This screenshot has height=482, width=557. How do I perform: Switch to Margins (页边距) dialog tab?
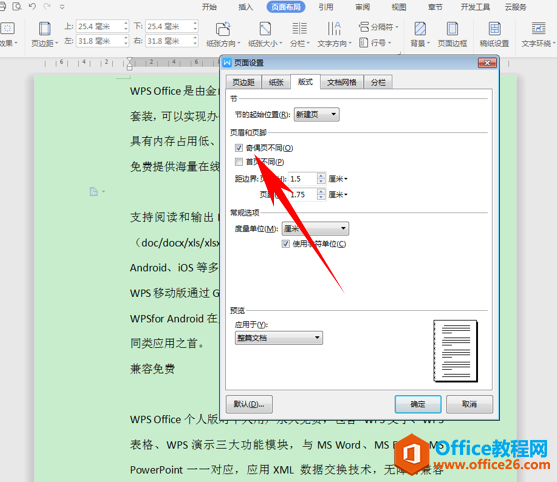[x=244, y=82]
